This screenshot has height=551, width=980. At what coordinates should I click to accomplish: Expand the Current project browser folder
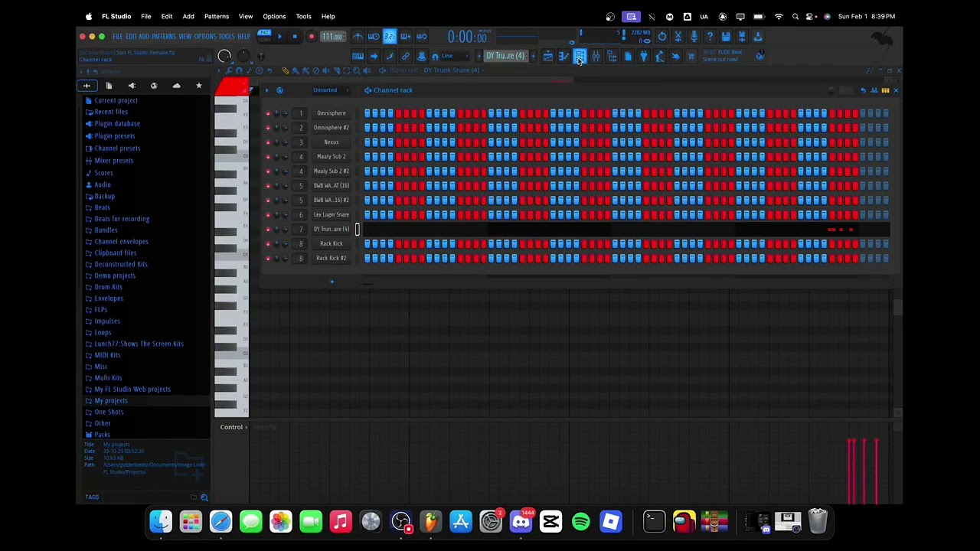(116, 100)
